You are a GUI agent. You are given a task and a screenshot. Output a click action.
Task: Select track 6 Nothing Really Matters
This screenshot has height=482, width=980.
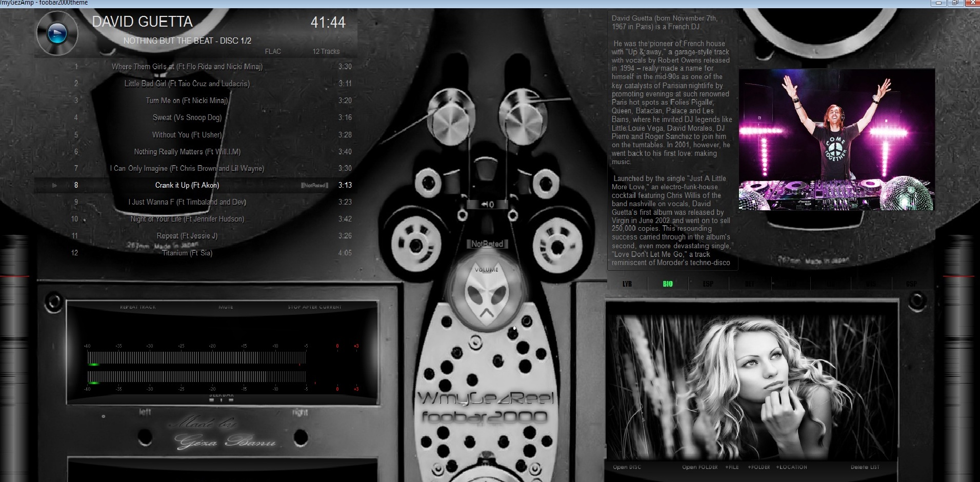click(x=195, y=152)
